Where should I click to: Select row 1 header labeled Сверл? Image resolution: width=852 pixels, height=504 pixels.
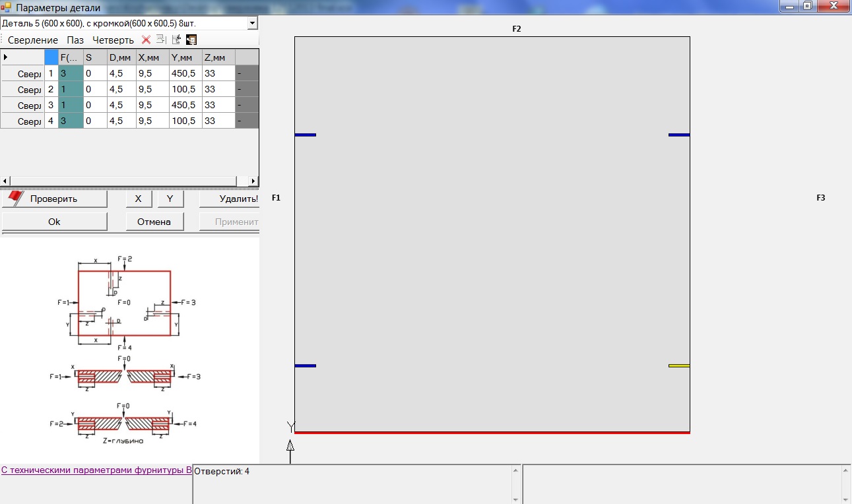click(22, 73)
